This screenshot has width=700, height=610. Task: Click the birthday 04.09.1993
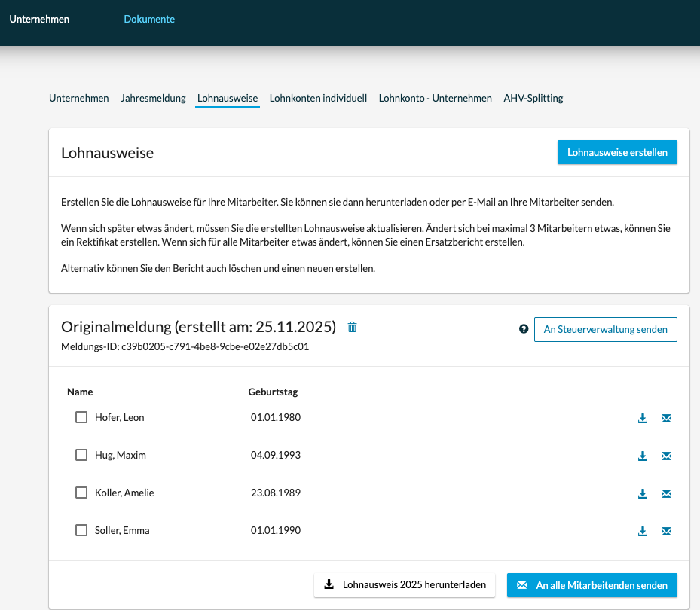pyautogui.click(x=276, y=455)
